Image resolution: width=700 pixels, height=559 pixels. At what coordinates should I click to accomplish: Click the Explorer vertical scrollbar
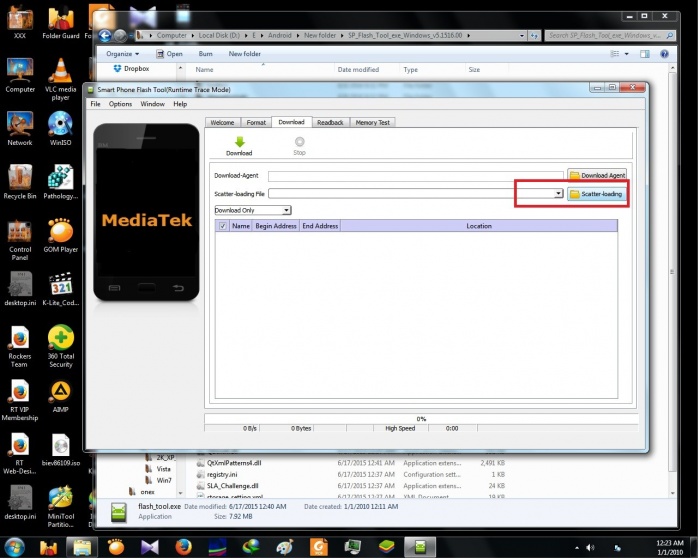coord(672,271)
